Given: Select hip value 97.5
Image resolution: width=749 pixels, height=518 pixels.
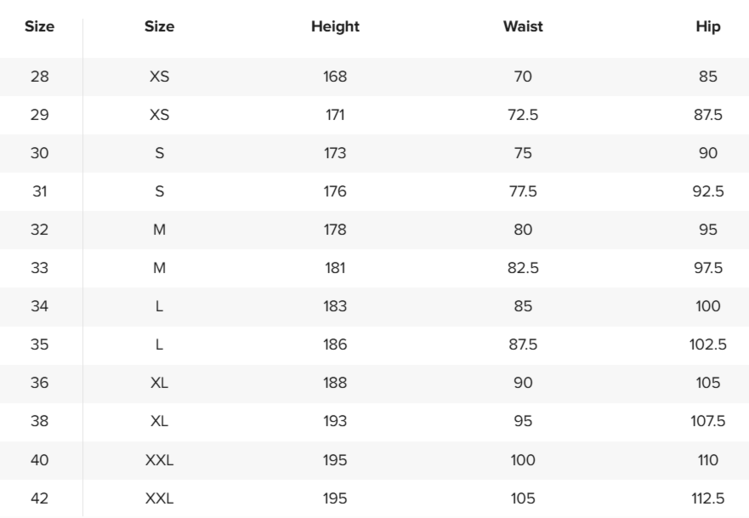Looking at the screenshot, I should pyautogui.click(x=708, y=268).
